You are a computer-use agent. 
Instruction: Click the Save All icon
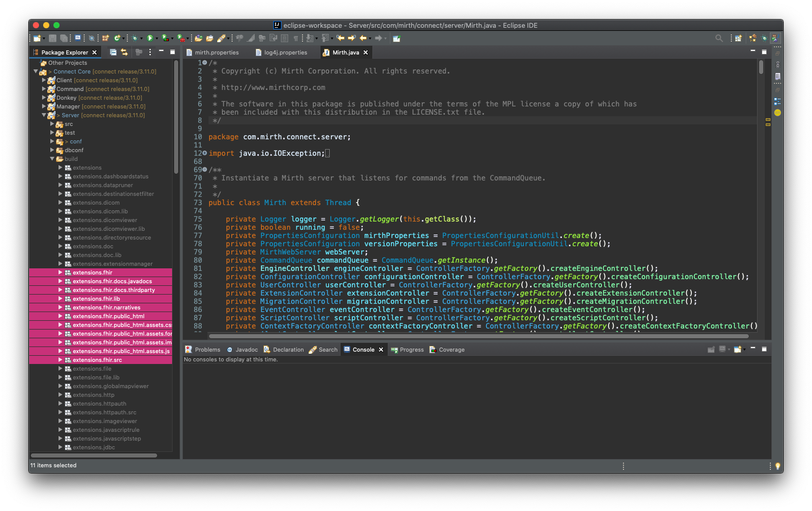tap(64, 38)
